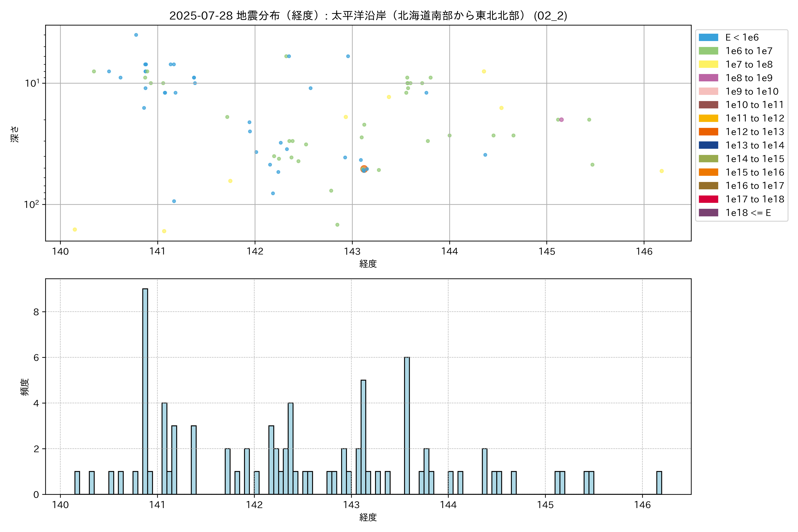Click the 頻度 y-axis label on histogram
798x532 pixels.
click(x=24, y=387)
